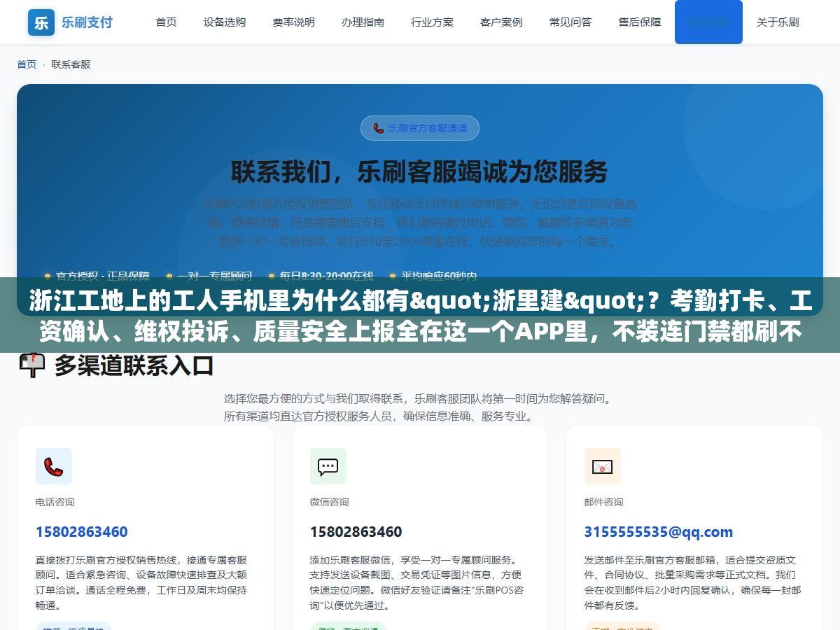Screen dimensions: 840x630
Task: Click WeChat number 15802863460 under 微信咨询
Action: point(356,532)
